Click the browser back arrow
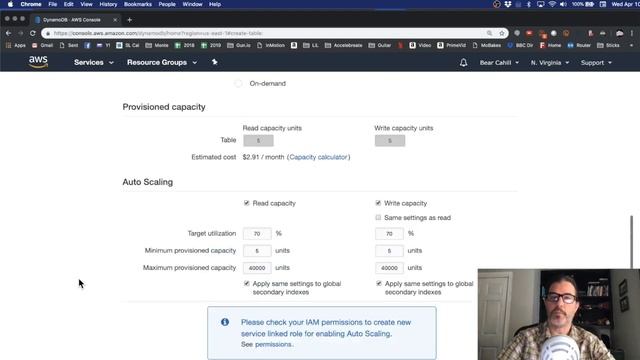Image resolution: width=640 pixels, height=360 pixels. tap(9, 33)
